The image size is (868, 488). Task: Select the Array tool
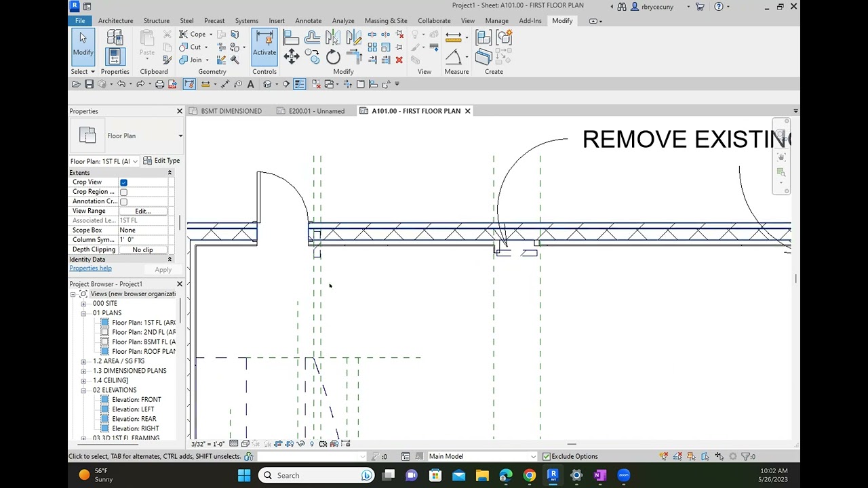coord(372,47)
